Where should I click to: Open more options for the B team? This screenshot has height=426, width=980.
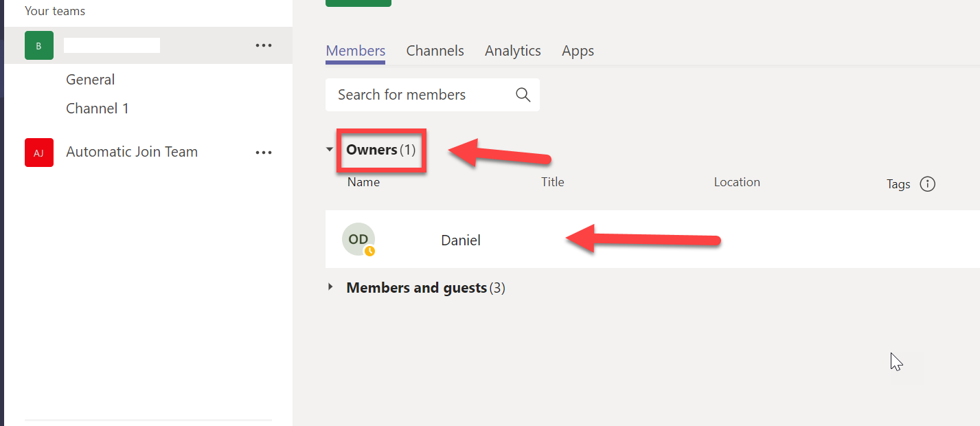coord(264,45)
